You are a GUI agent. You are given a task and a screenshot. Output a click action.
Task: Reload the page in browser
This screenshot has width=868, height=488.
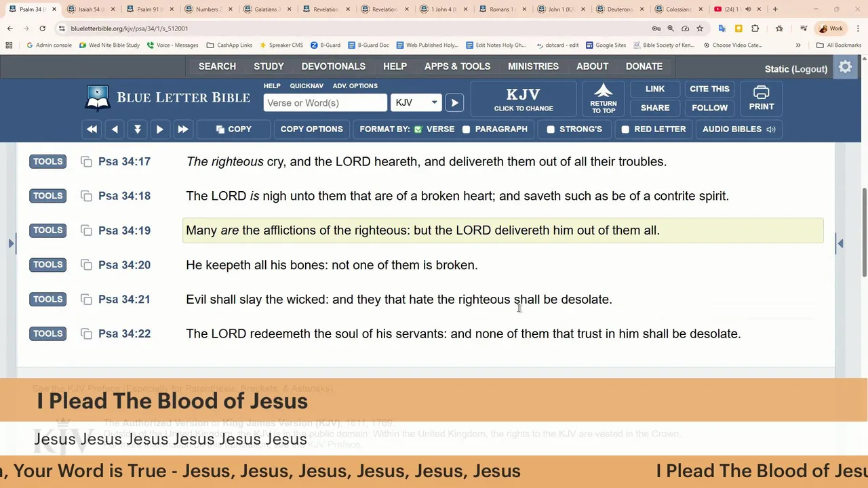coord(42,28)
